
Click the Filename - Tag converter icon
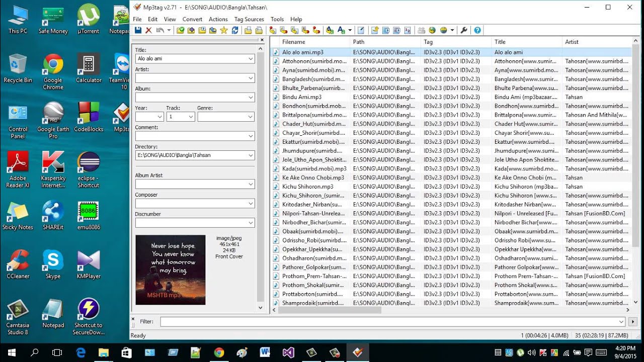(283, 30)
